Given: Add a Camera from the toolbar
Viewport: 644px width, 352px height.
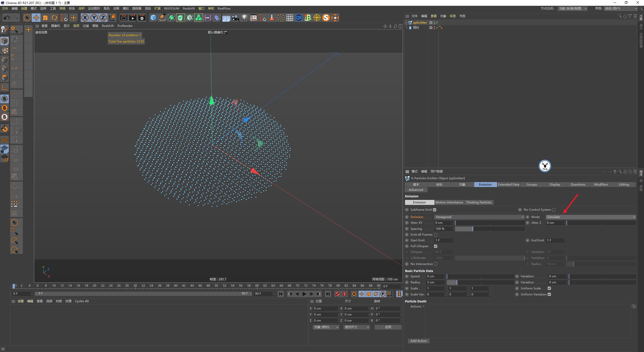Looking at the screenshot, I should [x=235, y=18].
